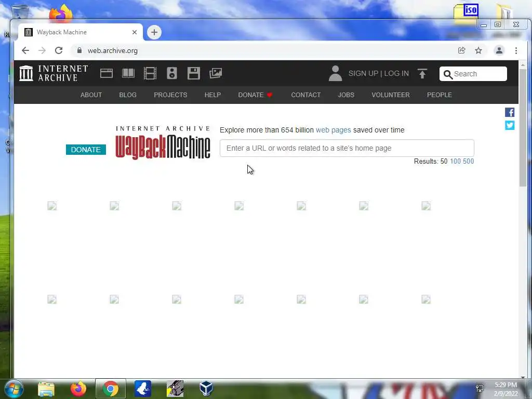Open Chrome three-dot menu
The image size is (532, 399).
click(516, 50)
